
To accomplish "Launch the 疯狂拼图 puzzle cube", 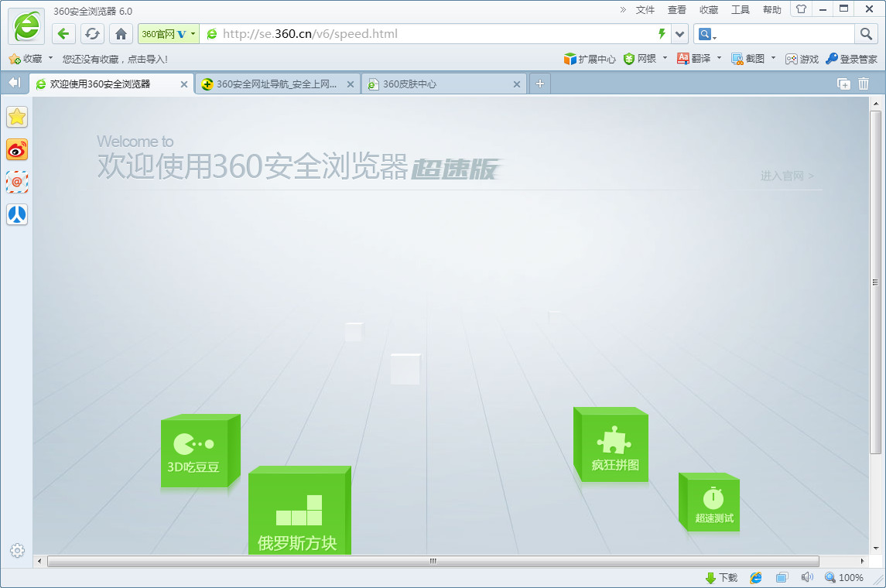I will point(611,445).
